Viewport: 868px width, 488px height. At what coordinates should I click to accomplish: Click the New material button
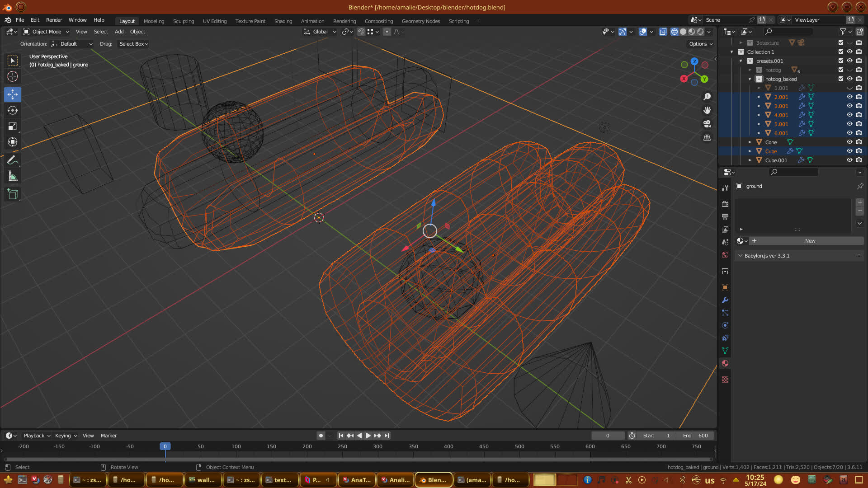point(810,241)
